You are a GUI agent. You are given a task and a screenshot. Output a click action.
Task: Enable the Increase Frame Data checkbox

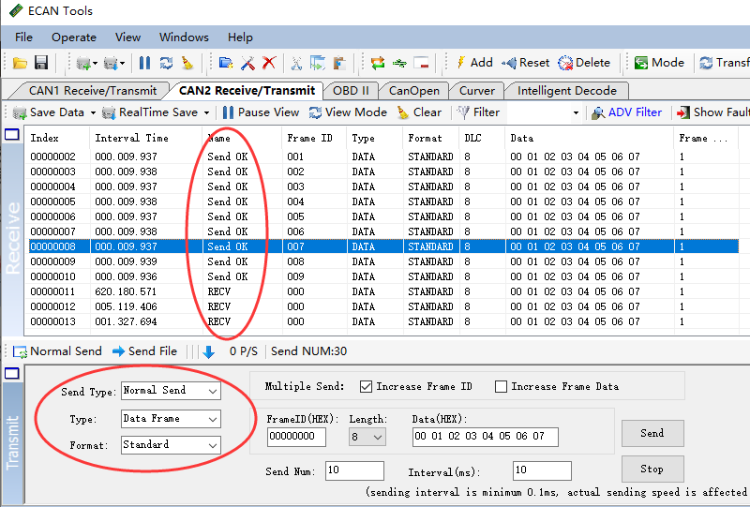pos(501,386)
